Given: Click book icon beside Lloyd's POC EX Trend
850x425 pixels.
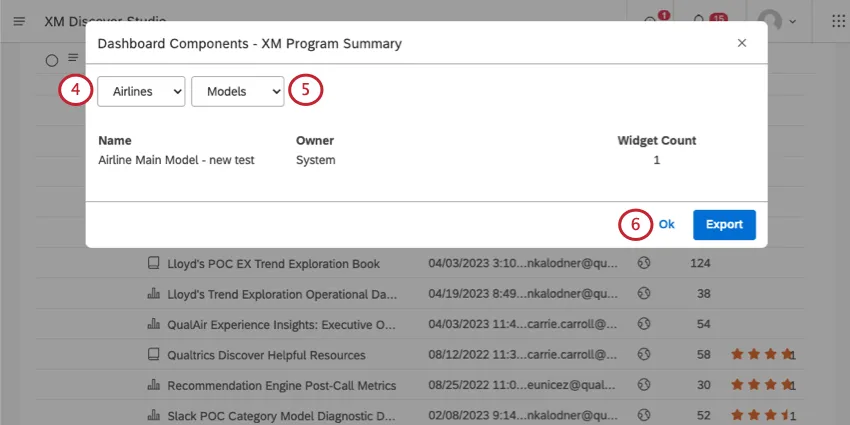Looking at the screenshot, I should click(153, 264).
